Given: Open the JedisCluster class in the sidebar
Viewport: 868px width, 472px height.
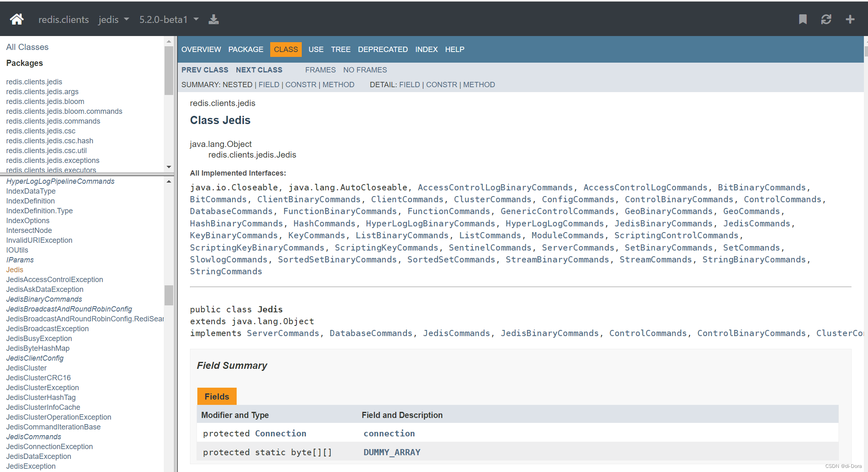Looking at the screenshot, I should tap(26, 368).
